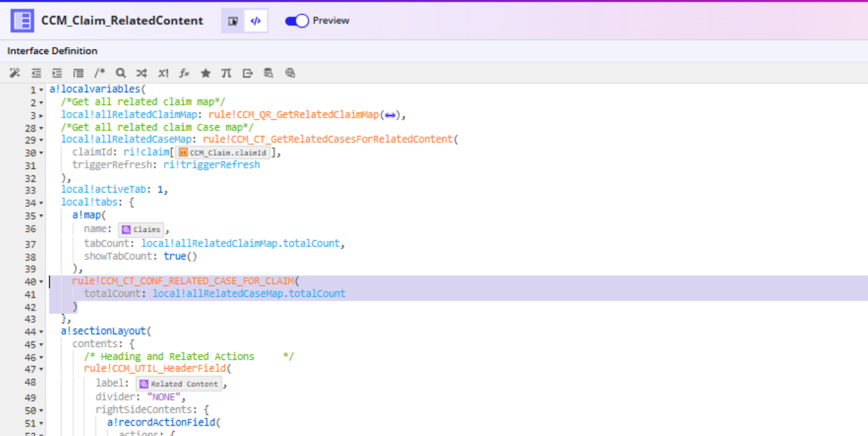This screenshot has height=436, width=868.
Task: Toggle the Preview switch
Action: click(x=297, y=21)
